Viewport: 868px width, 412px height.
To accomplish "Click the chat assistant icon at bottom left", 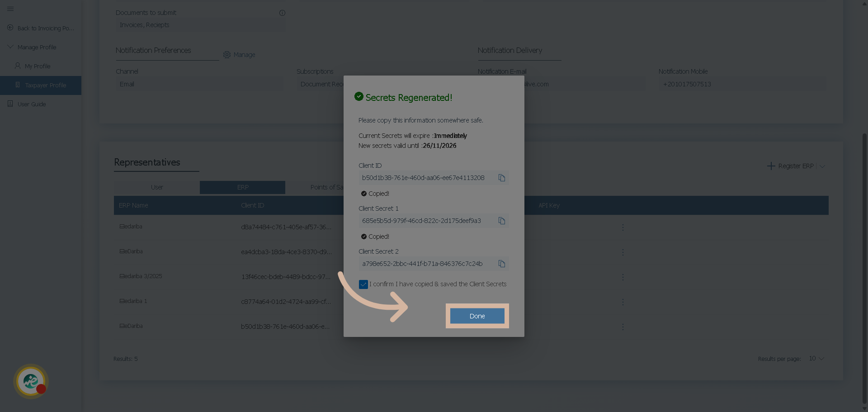I will click(31, 381).
